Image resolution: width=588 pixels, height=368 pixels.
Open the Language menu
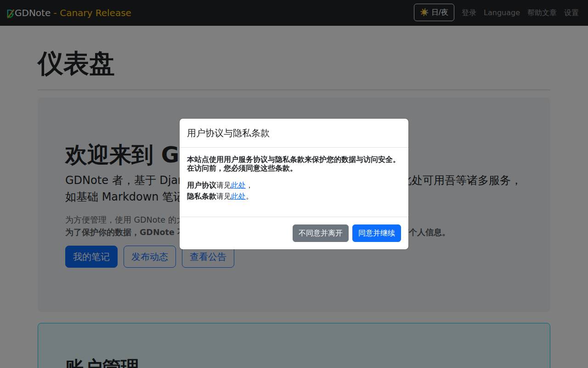coord(502,13)
